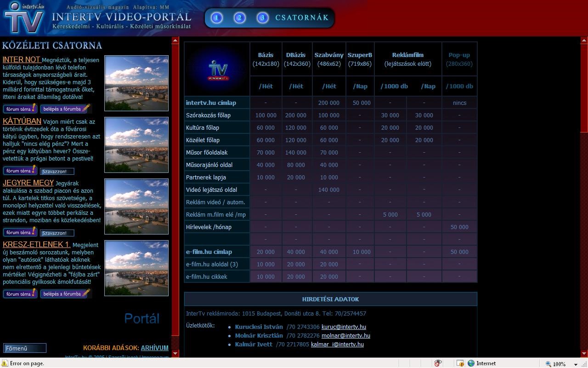
Task: Open the Főmenü dropdown
Action: click(25, 348)
